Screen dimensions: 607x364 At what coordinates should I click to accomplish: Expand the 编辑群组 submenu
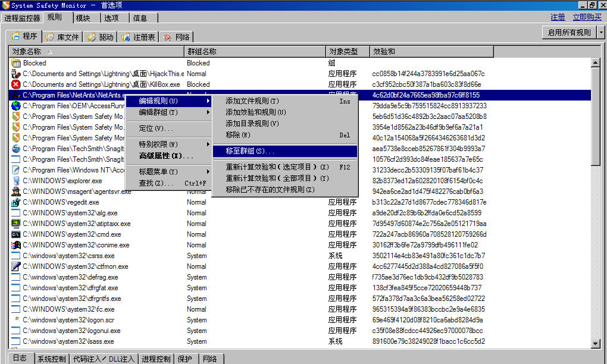click(169, 112)
